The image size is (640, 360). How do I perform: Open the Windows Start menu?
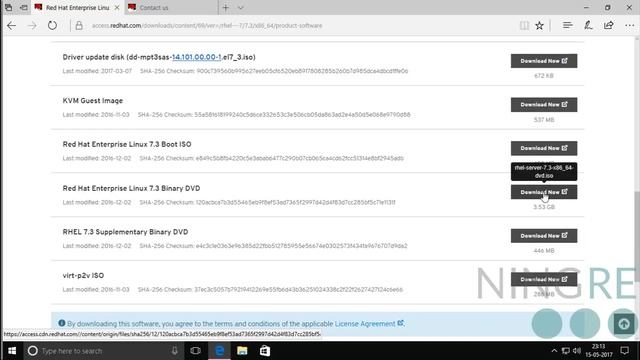pyautogui.click(x=12, y=351)
